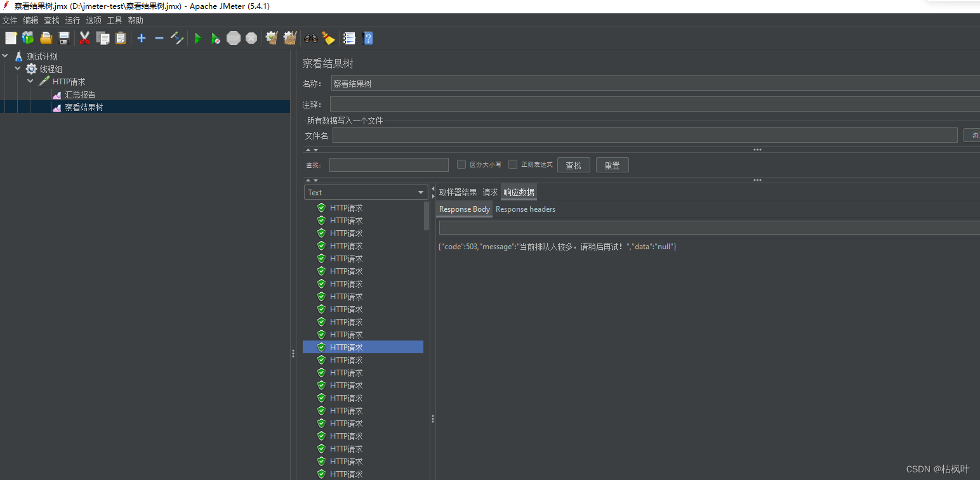Click the Search binoculars icon

[x=311, y=39]
